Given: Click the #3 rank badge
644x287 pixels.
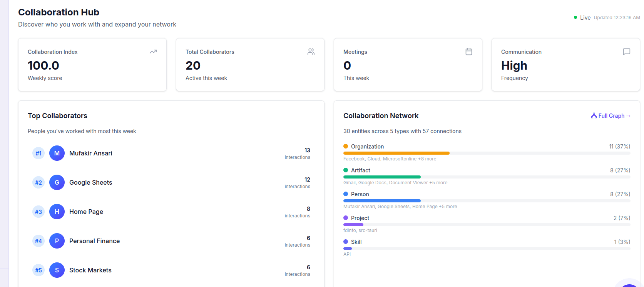Looking at the screenshot, I should point(38,212).
